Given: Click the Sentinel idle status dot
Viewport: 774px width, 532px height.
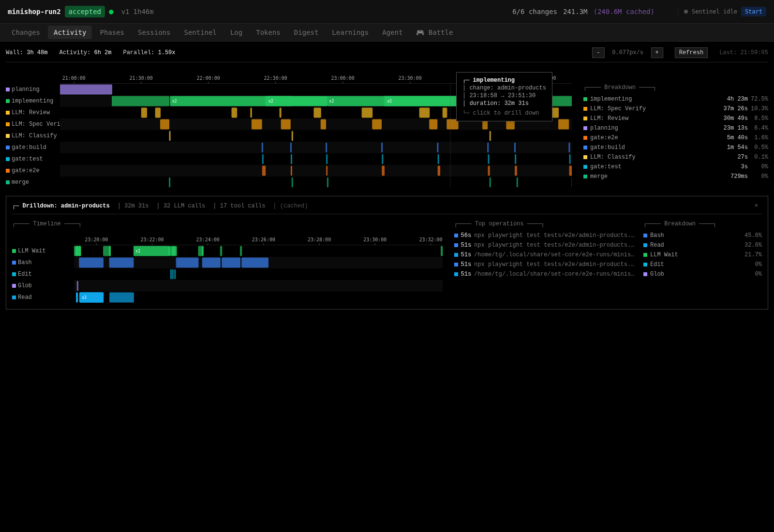Looking at the screenshot, I should [685, 12].
